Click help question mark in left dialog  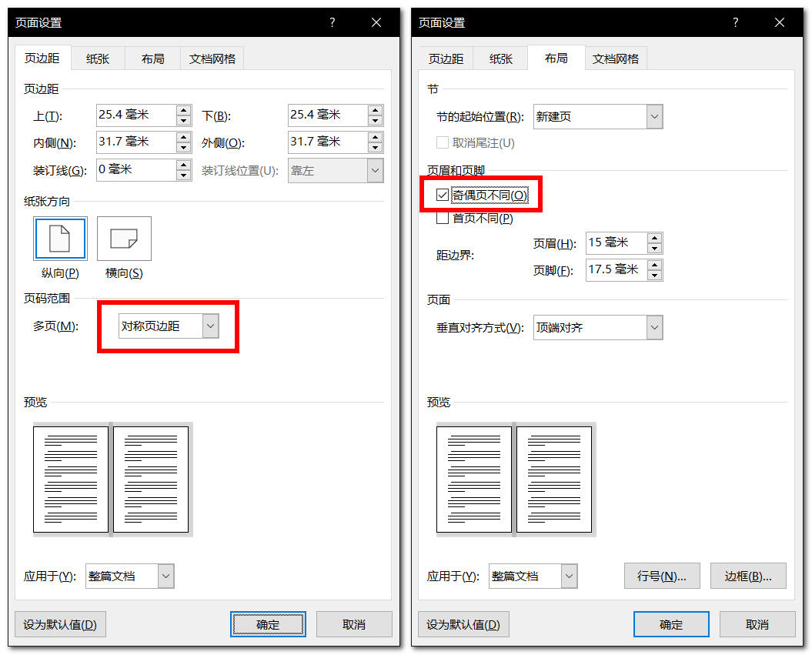pyautogui.click(x=332, y=23)
